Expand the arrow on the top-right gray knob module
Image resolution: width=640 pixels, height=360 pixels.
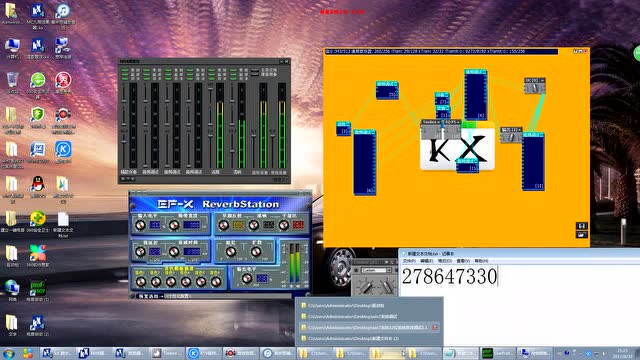542,81
